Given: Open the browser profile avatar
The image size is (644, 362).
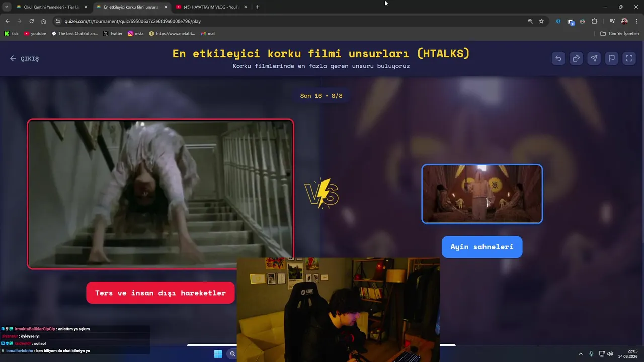Looking at the screenshot, I should (x=624, y=21).
